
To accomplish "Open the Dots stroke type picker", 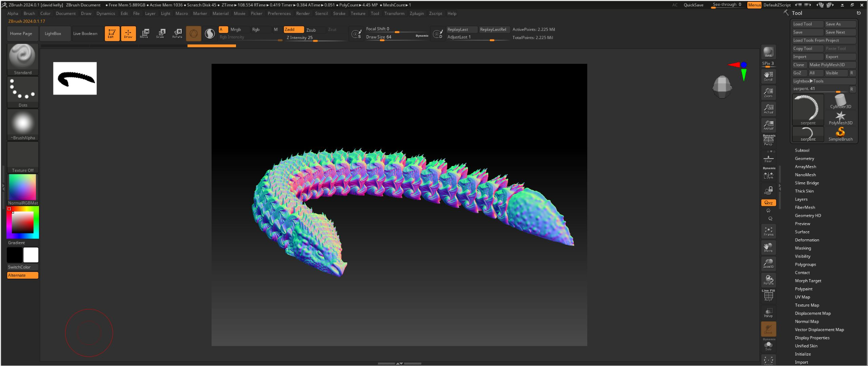I will (x=23, y=92).
